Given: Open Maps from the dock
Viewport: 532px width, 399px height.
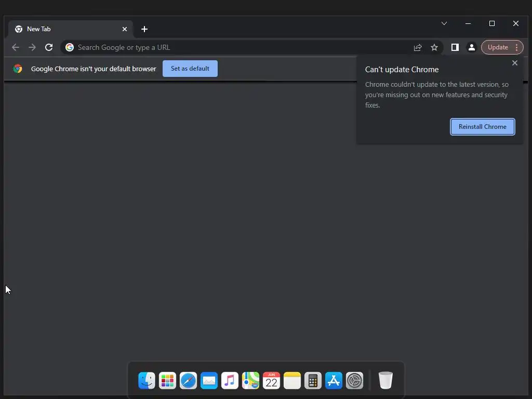Looking at the screenshot, I should [250, 380].
